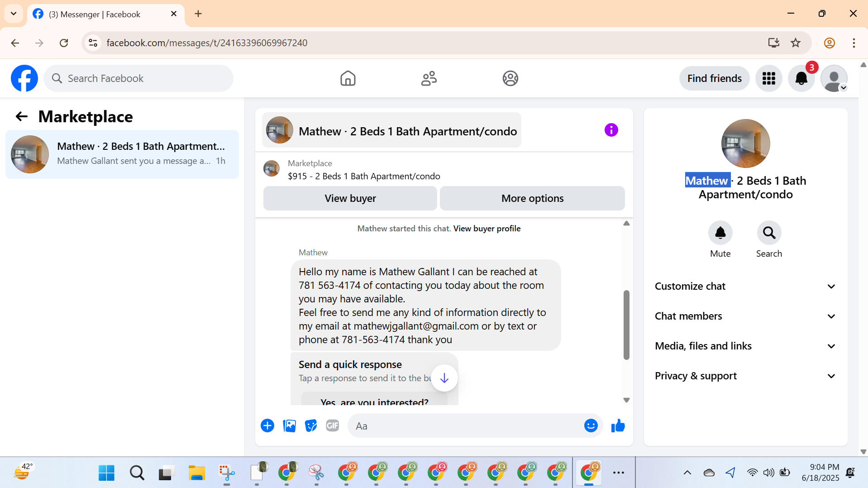View site information icon in address bar
Image resolution: width=868 pixels, height=488 pixels.
point(93,43)
